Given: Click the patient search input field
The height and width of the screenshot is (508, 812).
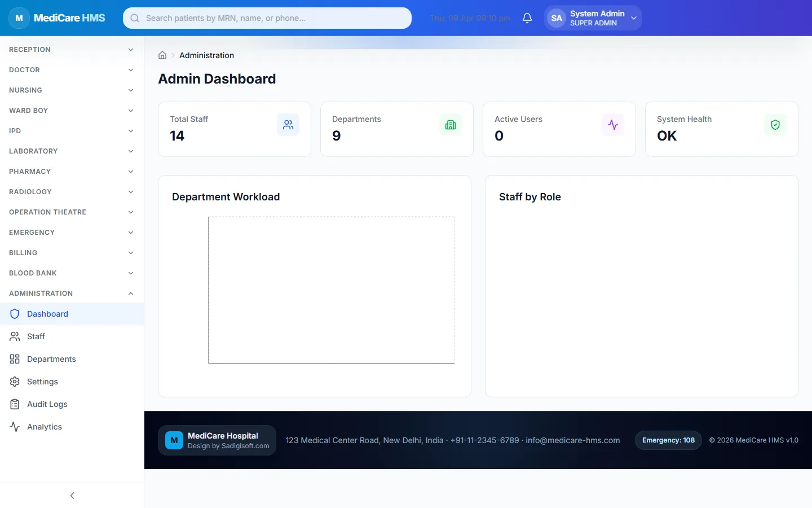Looking at the screenshot, I should click(x=267, y=18).
